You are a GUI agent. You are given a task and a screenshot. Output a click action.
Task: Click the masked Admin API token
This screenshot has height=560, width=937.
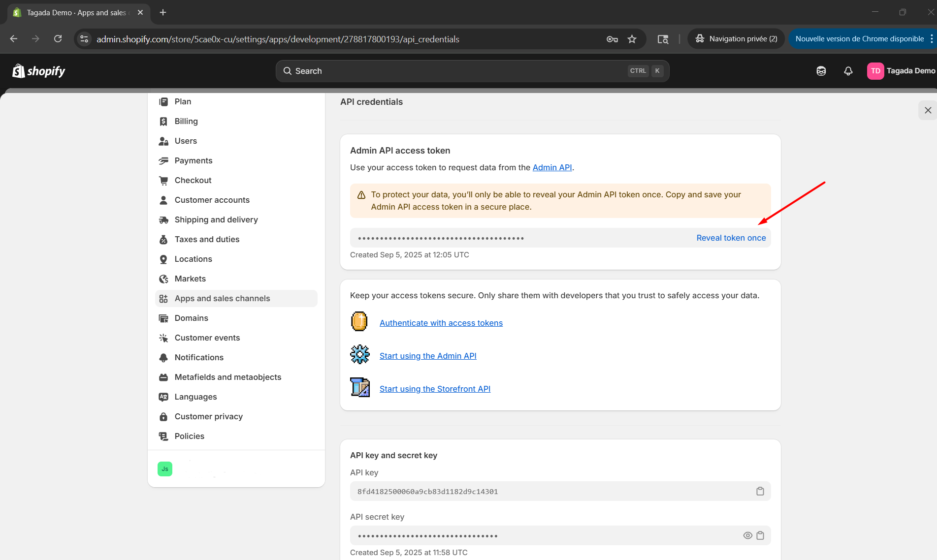tap(441, 238)
